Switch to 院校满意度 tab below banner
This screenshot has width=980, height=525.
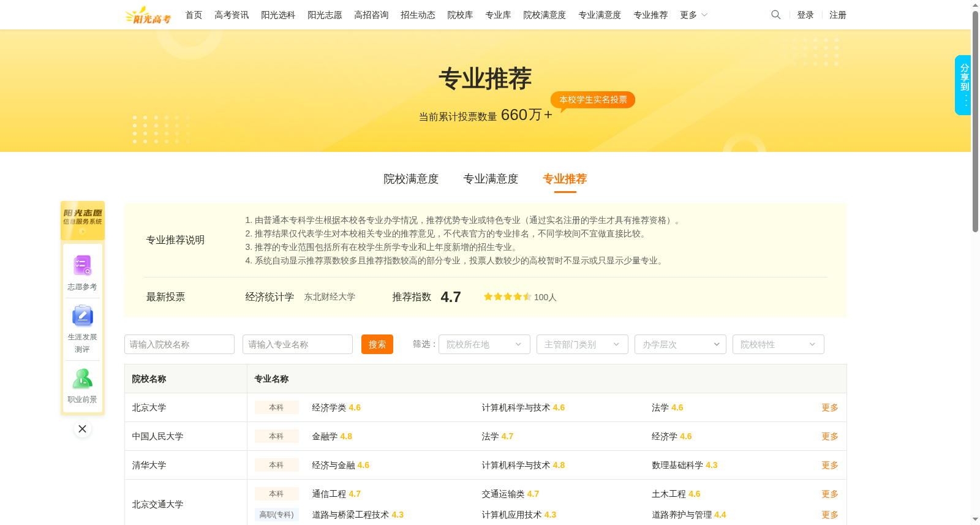(411, 179)
